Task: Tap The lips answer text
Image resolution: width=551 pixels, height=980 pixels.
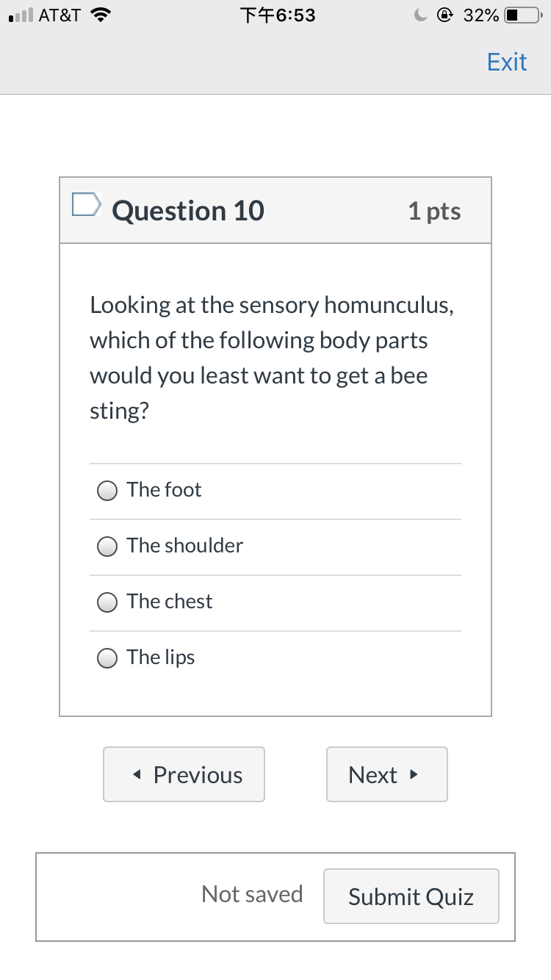Action: tap(161, 657)
